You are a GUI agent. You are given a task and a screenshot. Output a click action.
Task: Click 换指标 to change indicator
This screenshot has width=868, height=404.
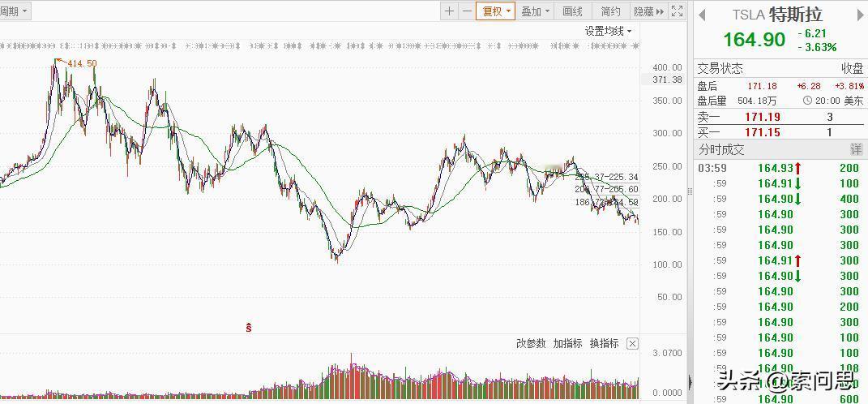(604, 344)
